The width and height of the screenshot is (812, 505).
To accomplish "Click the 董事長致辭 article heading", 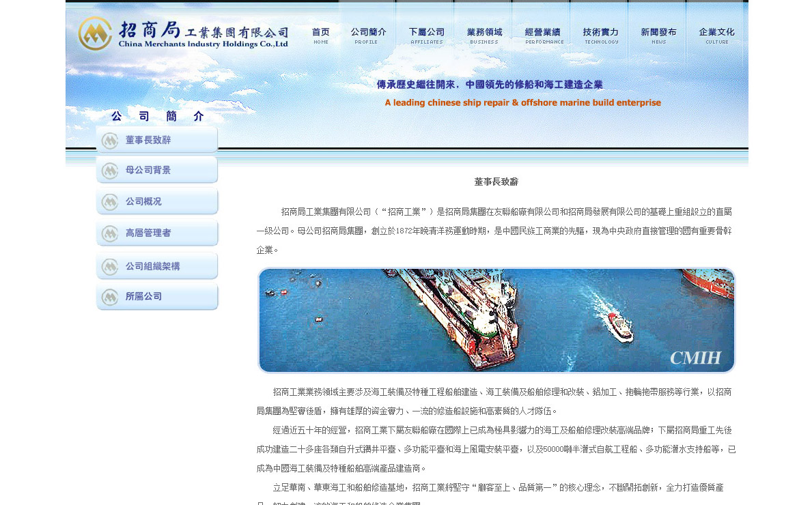I will [x=496, y=182].
